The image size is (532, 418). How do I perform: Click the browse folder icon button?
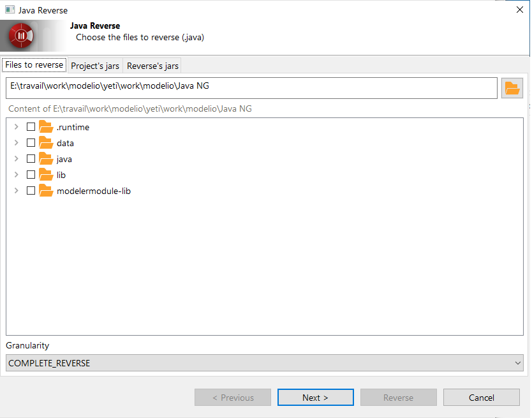512,88
